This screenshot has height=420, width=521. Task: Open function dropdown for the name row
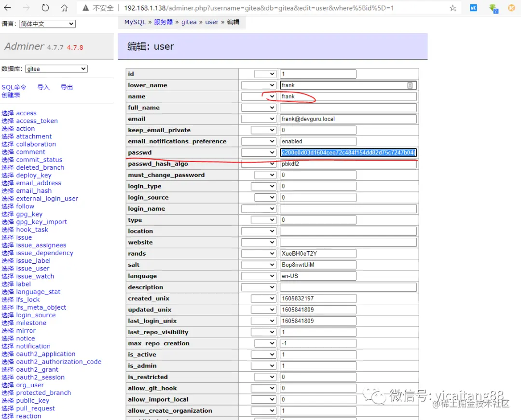pos(259,96)
